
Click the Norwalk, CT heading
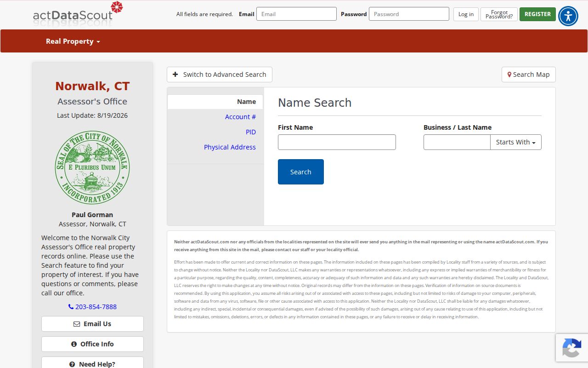(x=92, y=86)
